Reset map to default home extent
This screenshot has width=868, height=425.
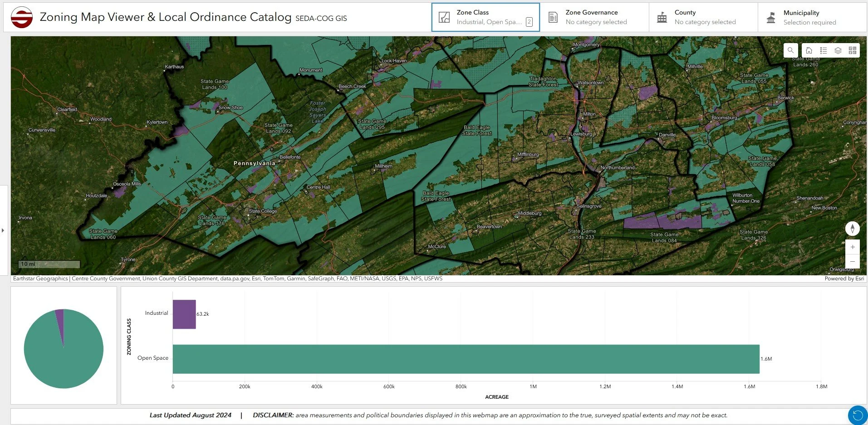(x=809, y=50)
